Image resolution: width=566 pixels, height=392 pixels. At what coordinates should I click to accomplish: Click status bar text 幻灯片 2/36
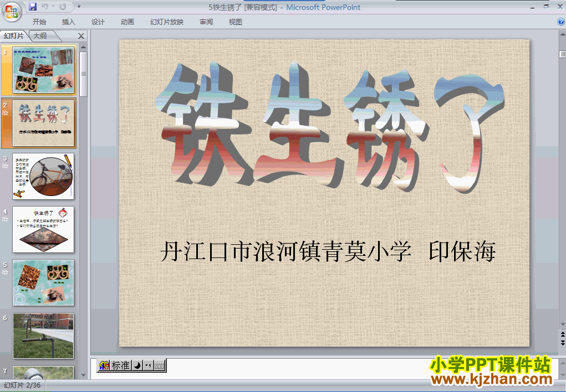coord(22,385)
